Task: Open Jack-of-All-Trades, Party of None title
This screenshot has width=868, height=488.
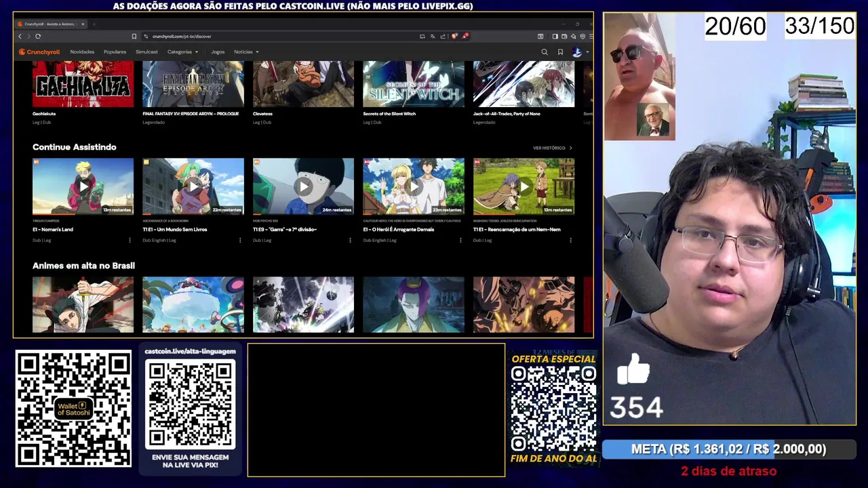Action: [507, 114]
